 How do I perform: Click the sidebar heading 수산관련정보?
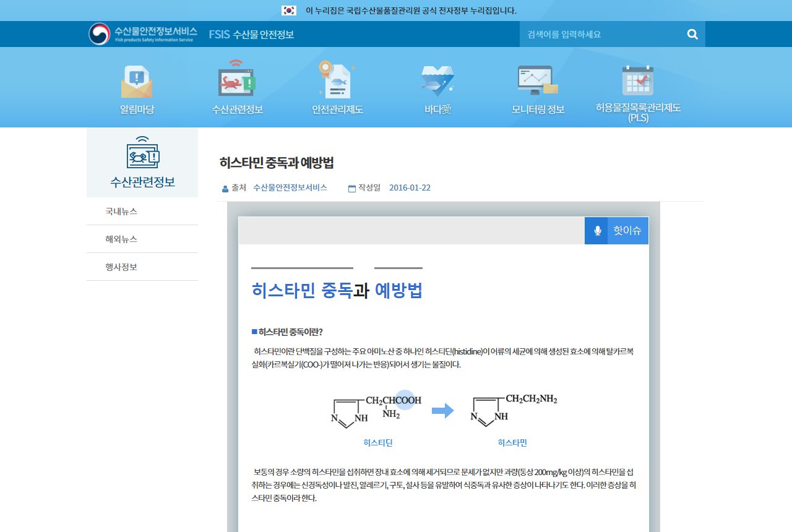click(142, 182)
